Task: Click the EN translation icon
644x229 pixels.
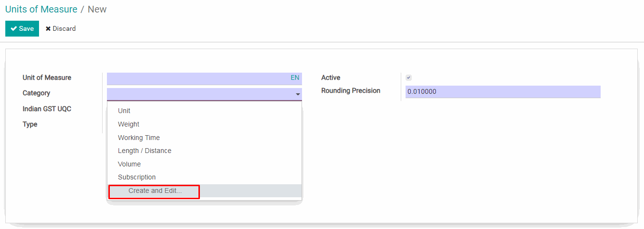Action: [x=295, y=78]
